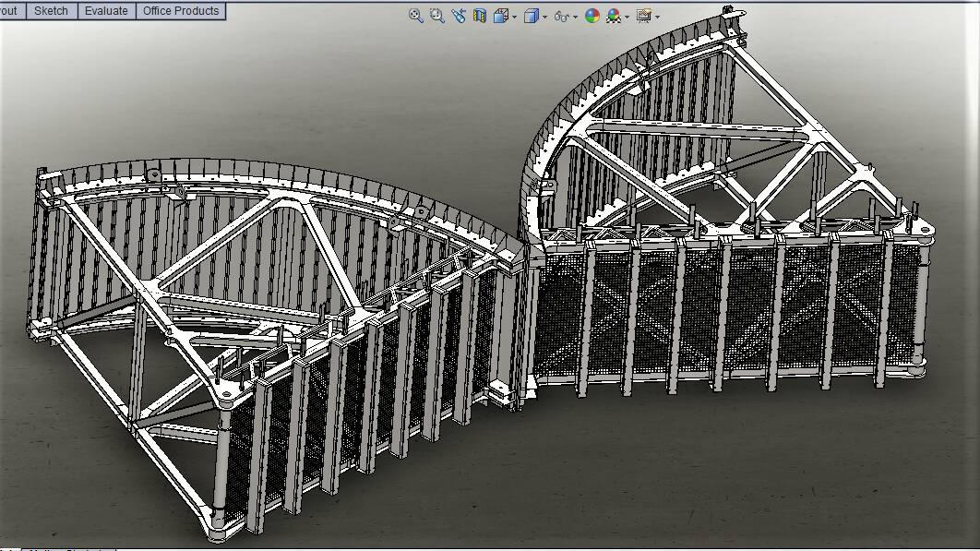This screenshot has width=980, height=551.
Task: Open the Evaluate tab
Action: [106, 11]
